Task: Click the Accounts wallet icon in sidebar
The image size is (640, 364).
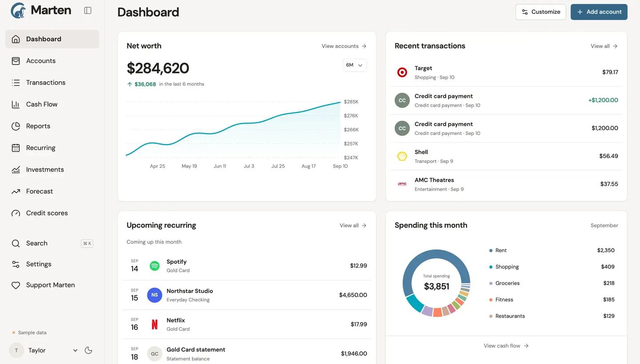Action: click(16, 61)
